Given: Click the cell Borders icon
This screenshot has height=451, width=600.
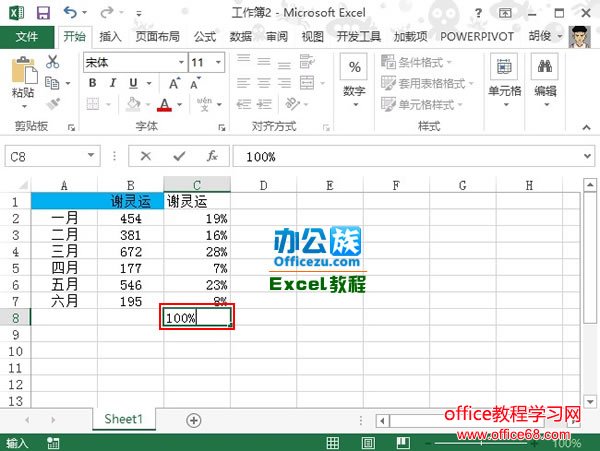Looking at the screenshot, I should 93,104.
